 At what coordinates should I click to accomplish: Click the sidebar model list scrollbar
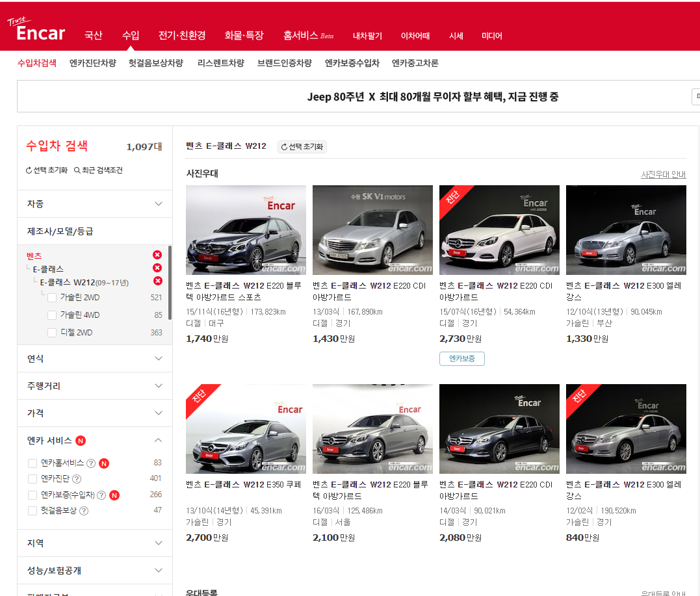tap(170, 283)
